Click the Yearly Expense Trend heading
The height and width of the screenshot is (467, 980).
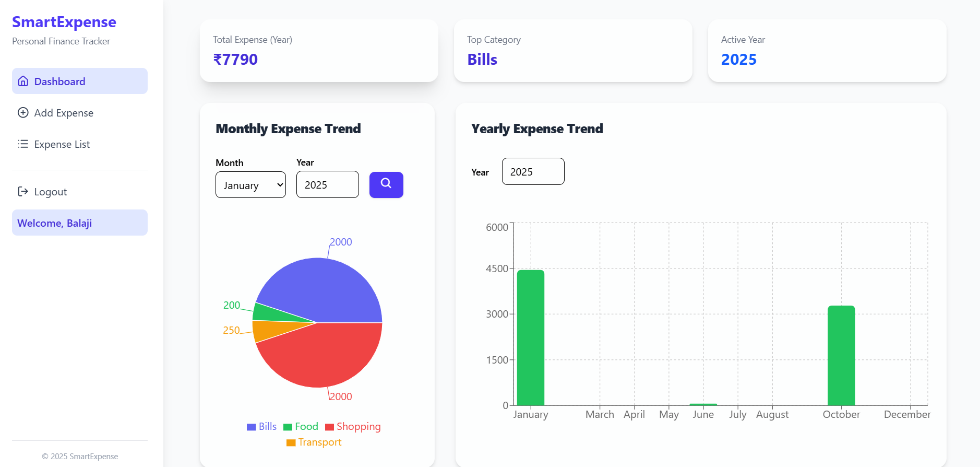coord(537,129)
